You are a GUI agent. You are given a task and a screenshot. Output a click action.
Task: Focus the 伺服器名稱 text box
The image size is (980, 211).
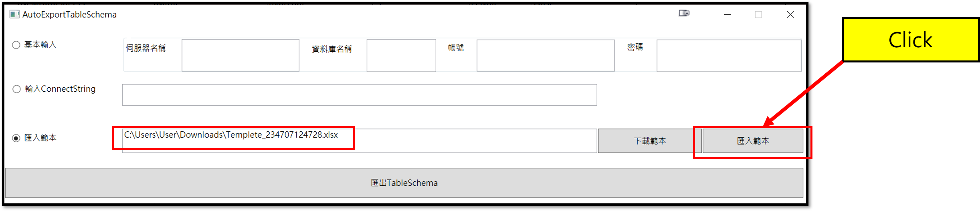point(240,55)
